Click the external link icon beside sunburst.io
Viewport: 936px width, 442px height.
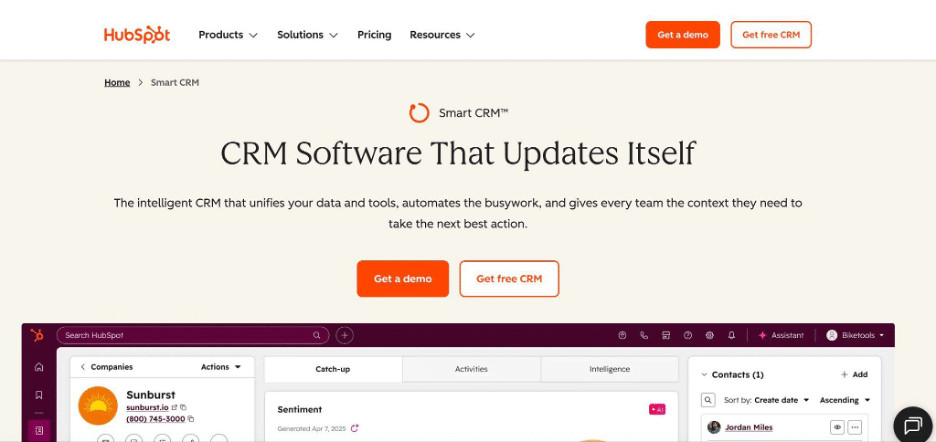(175, 407)
